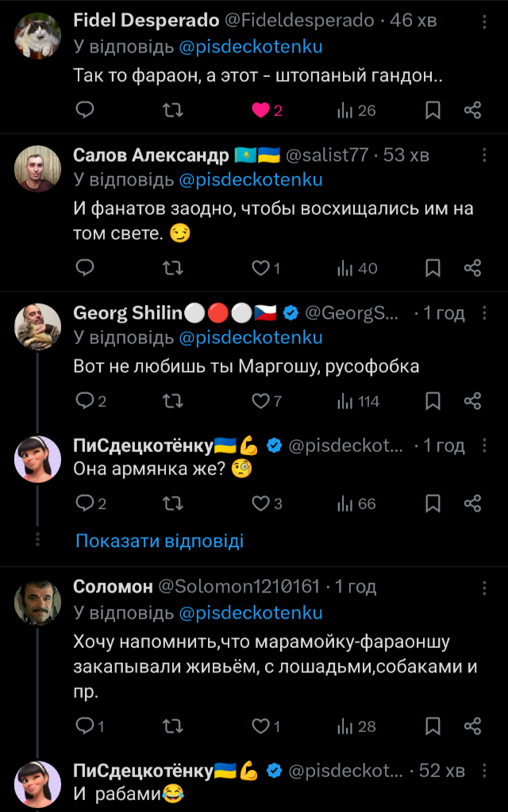The height and width of the screenshot is (812, 508).
Task: Unlike Fidel Desperado's tweet
Action: [x=260, y=110]
